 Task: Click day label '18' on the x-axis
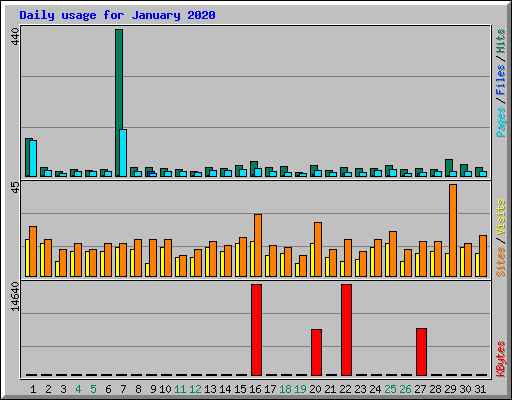click(285, 389)
